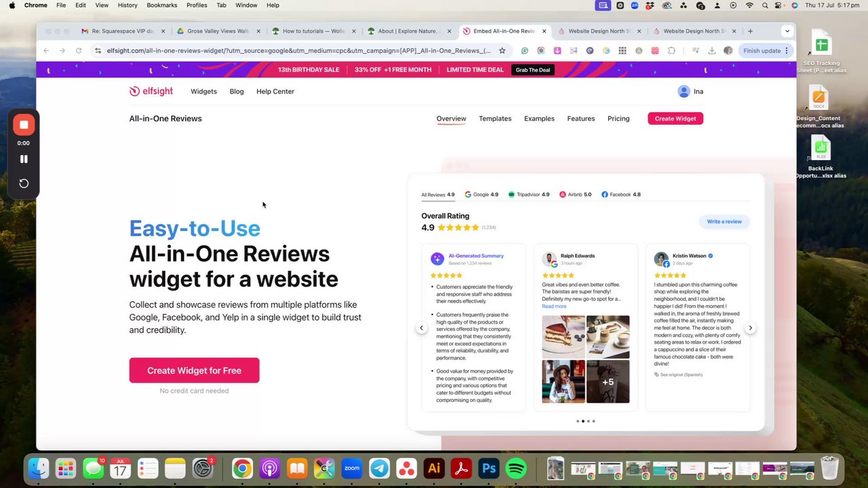Viewport: 868px width, 488px height.
Task: Open Zoom from the Dock
Action: click(351, 468)
